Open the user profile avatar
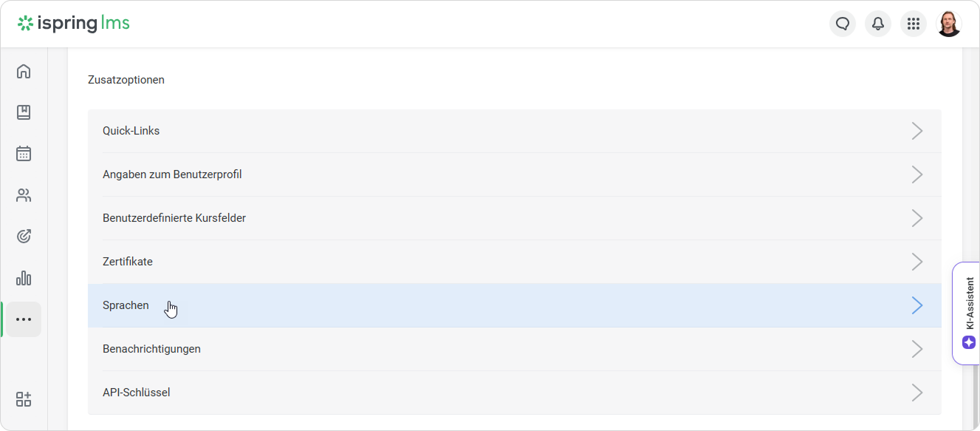Viewport: 980px width, 431px height. (x=949, y=24)
